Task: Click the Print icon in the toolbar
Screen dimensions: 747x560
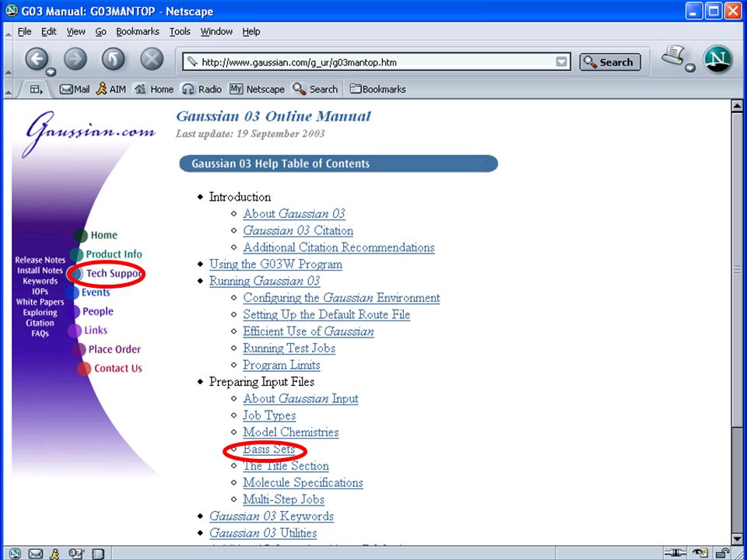Action: 672,57
